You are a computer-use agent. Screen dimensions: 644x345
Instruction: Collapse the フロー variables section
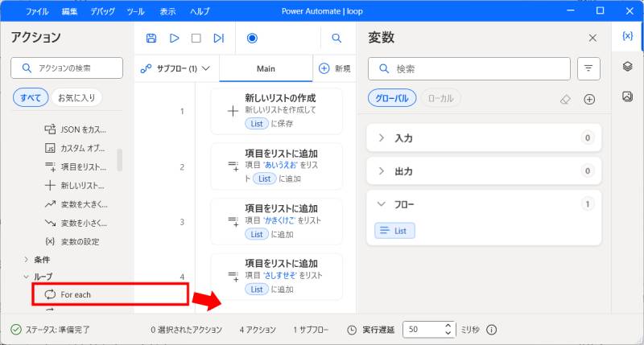382,204
